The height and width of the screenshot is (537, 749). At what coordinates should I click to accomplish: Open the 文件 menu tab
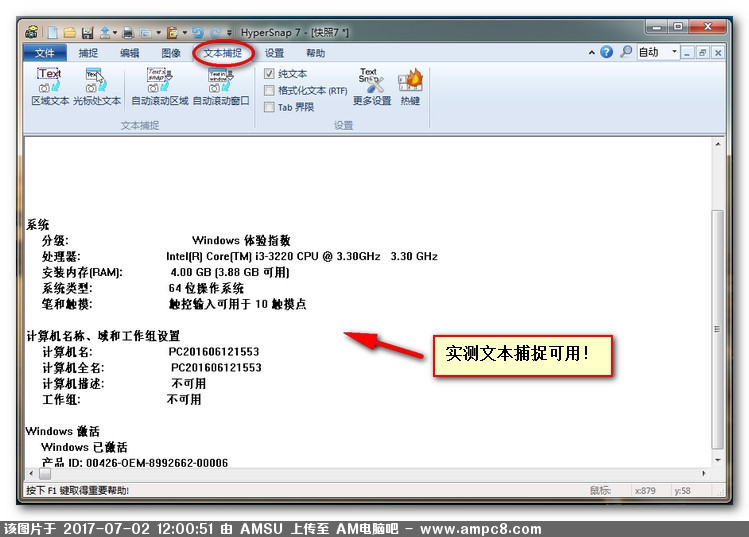tap(44, 53)
